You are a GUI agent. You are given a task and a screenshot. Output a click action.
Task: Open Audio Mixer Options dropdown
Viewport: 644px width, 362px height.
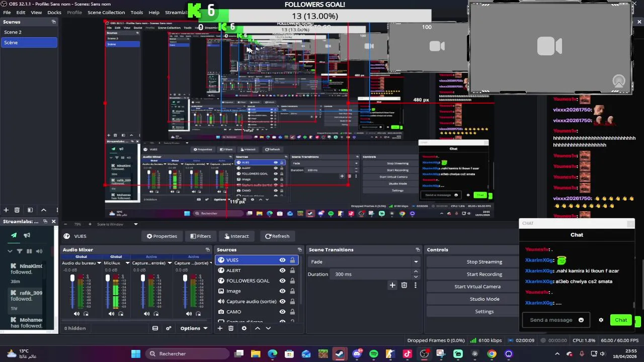[x=194, y=328]
